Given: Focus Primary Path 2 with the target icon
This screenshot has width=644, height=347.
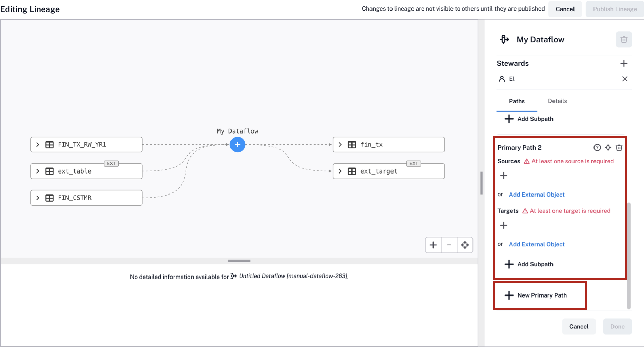Looking at the screenshot, I should (x=608, y=148).
